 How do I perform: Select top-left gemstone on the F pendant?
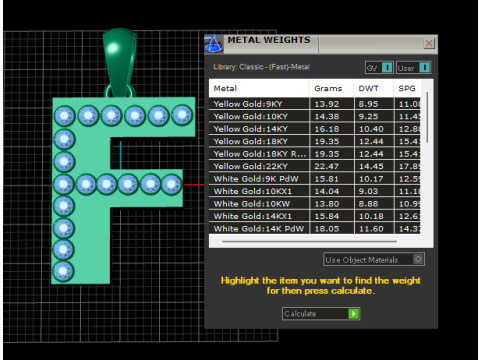pyautogui.click(x=64, y=116)
